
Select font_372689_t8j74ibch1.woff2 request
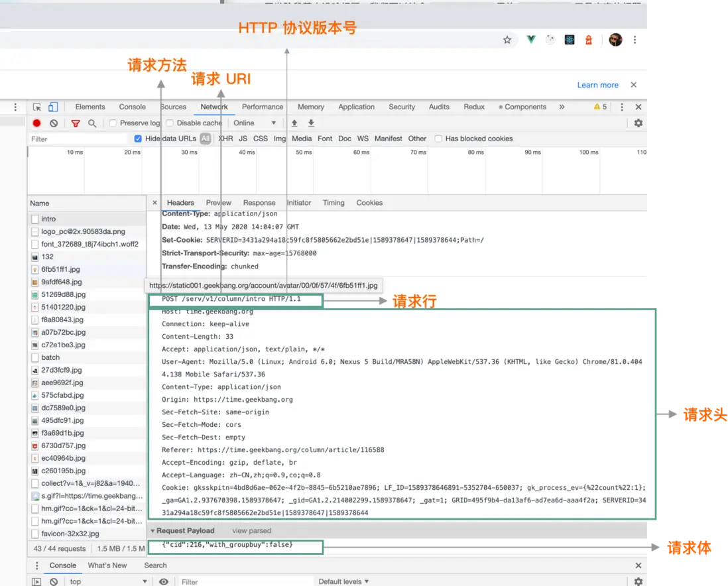click(x=87, y=244)
